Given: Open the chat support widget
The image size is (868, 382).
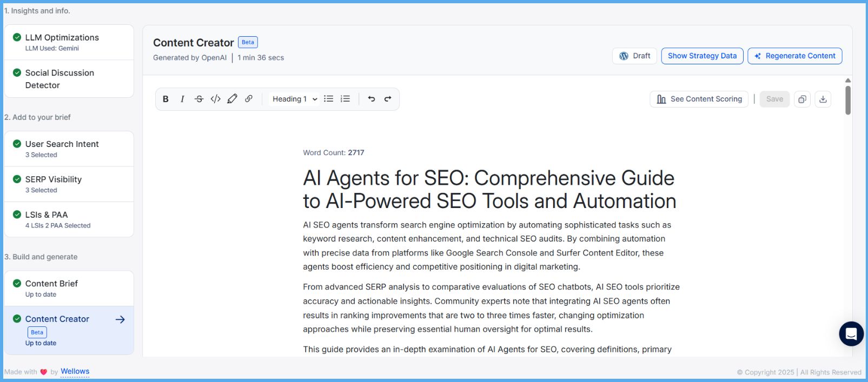Looking at the screenshot, I should pyautogui.click(x=851, y=334).
